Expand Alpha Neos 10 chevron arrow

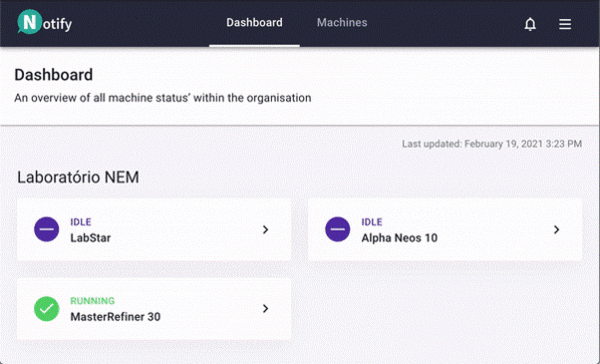[557, 230]
